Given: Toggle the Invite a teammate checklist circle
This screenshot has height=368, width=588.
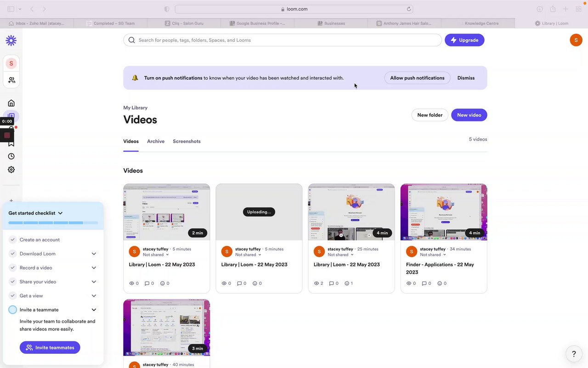Looking at the screenshot, I should tap(13, 310).
